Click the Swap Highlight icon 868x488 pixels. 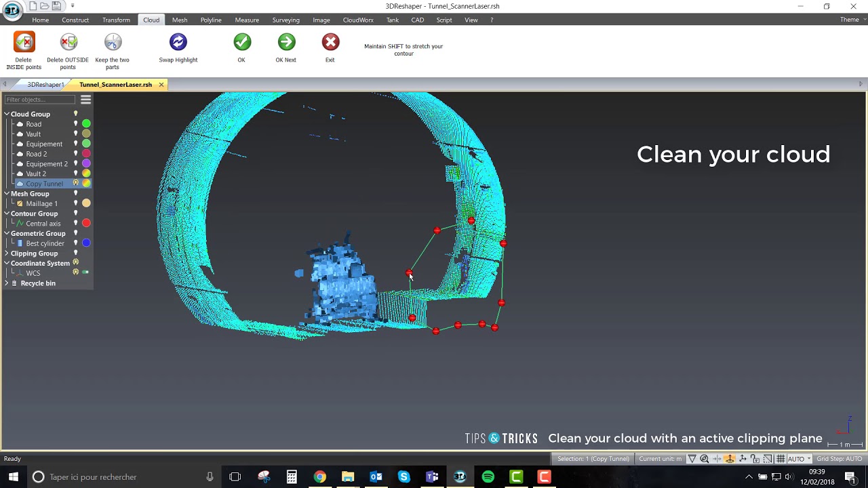pos(178,42)
